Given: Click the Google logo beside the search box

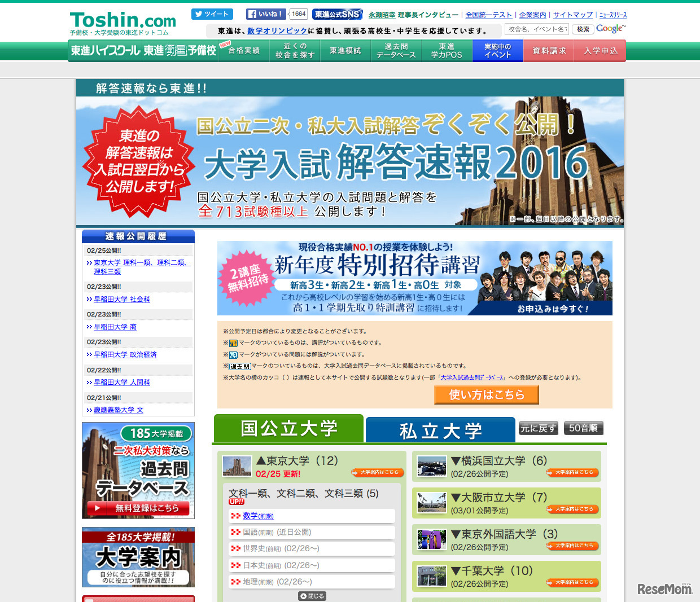Looking at the screenshot, I should (610, 28).
